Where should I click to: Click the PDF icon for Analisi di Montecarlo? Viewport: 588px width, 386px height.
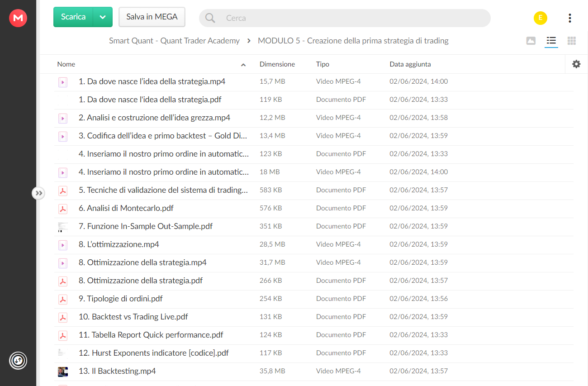(x=63, y=209)
